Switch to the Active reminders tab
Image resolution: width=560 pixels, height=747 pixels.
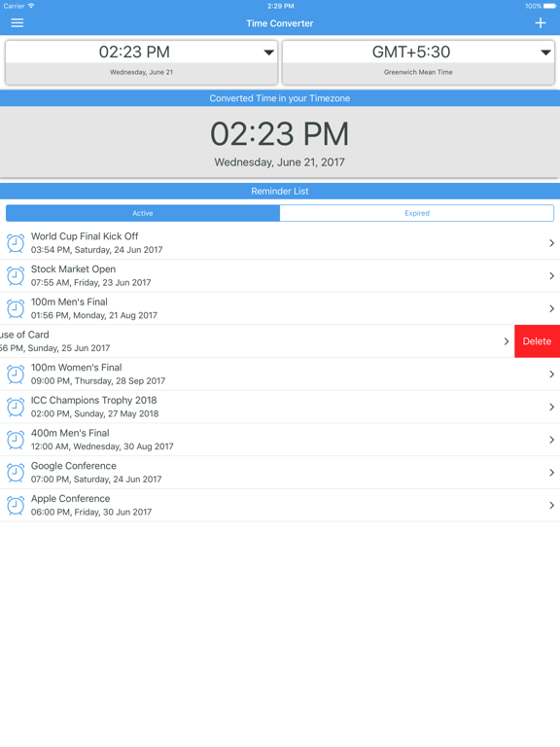(x=143, y=213)
